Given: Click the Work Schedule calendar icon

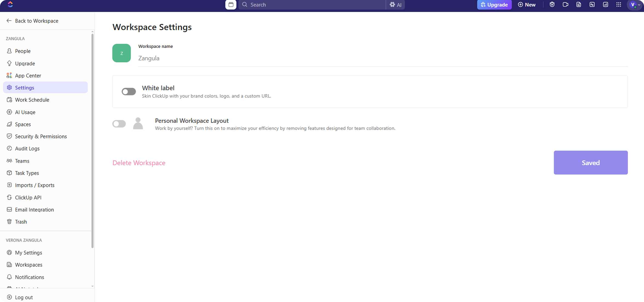Looking at the screenshot, I should click(x=9, y=100).
